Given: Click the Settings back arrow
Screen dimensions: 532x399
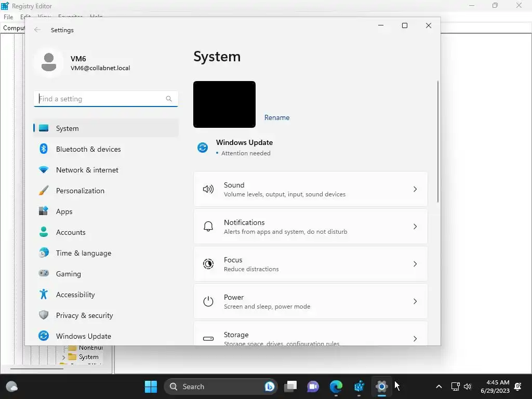Looking at the screenshot, I should [x=37, y=30].
